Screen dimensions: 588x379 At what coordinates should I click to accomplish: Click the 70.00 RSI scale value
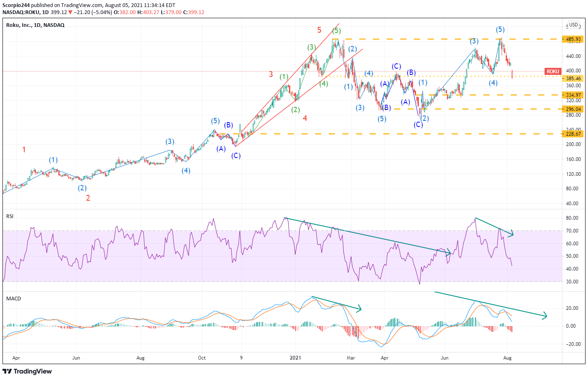(572, 231)
